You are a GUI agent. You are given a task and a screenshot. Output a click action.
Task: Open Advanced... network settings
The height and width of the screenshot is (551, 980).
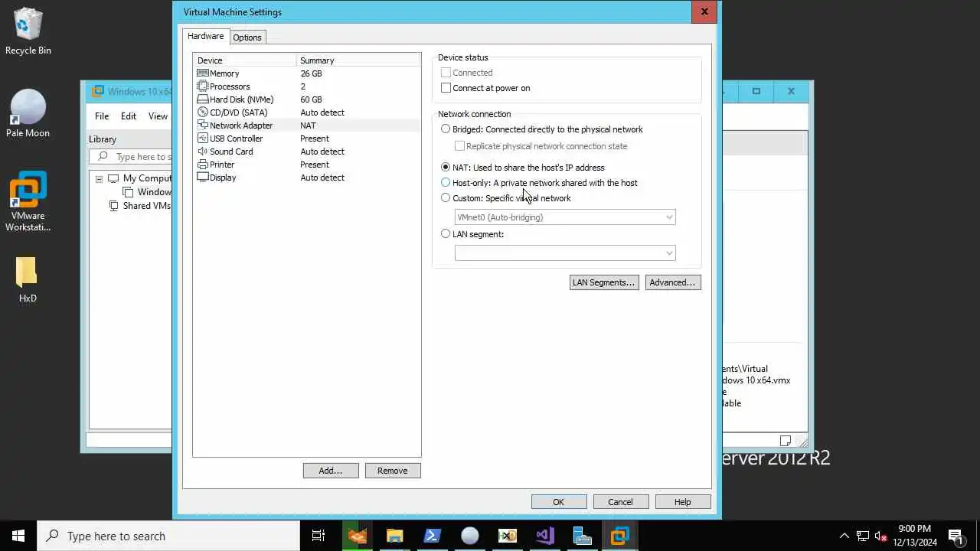(673, 282)
